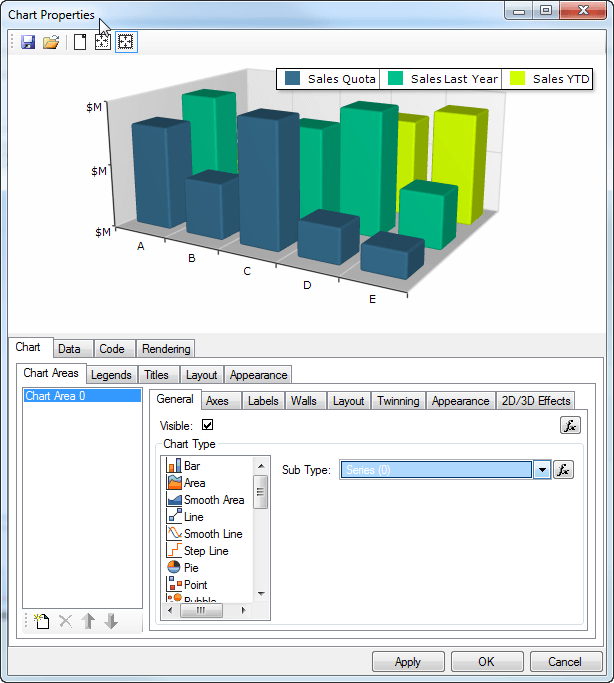Click the Cancel button
Viewport: 614px width, 683px height.
(x=565, y=661)
